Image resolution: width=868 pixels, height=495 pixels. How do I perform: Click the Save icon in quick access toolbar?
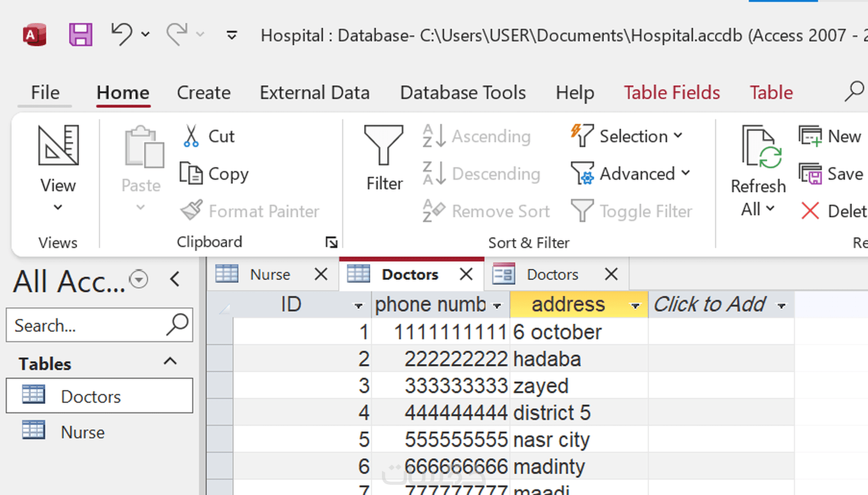point(81,35)
